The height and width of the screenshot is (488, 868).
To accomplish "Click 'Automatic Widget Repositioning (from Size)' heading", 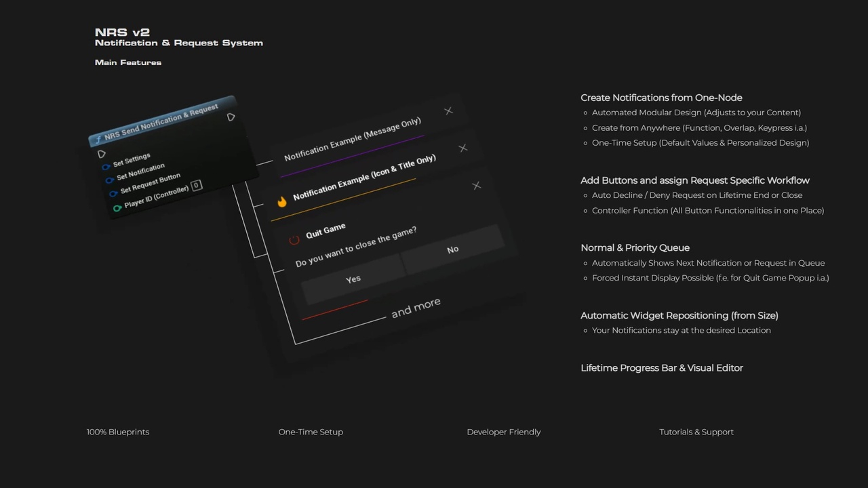I will tap(679, 315).
